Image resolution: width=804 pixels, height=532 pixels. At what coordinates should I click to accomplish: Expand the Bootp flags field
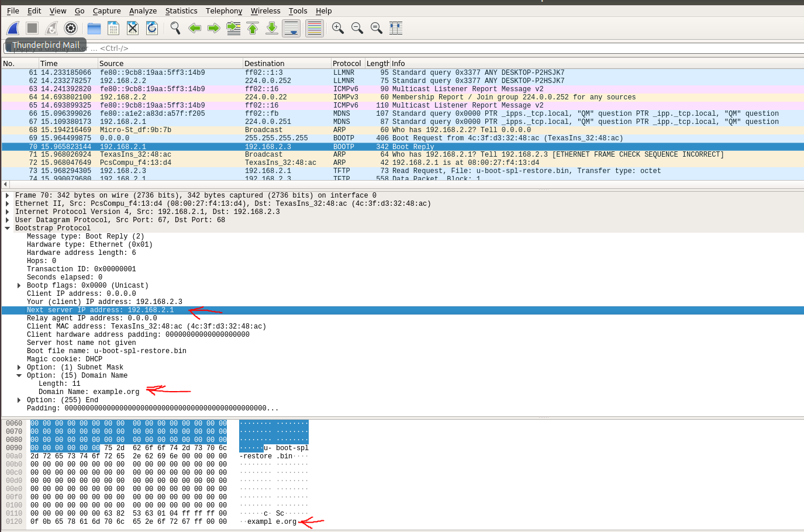(19, 286)
